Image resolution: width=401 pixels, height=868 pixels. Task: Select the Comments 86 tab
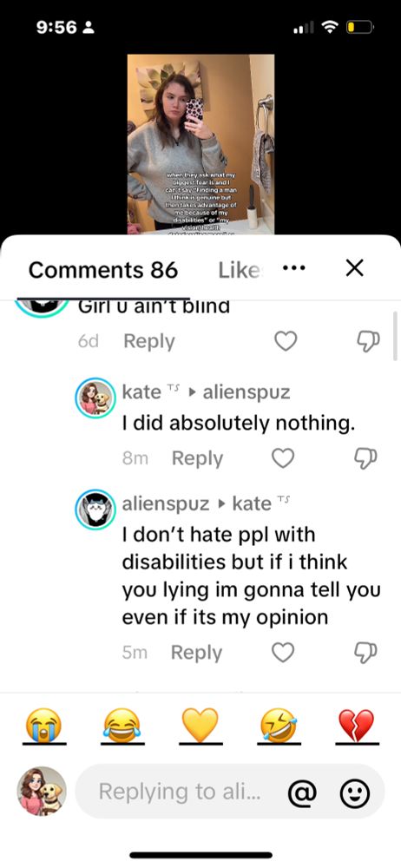pos(103,270)
